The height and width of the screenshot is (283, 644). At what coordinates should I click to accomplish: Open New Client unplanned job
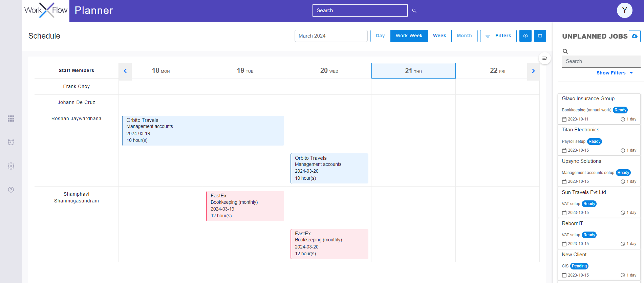point(599,265)
